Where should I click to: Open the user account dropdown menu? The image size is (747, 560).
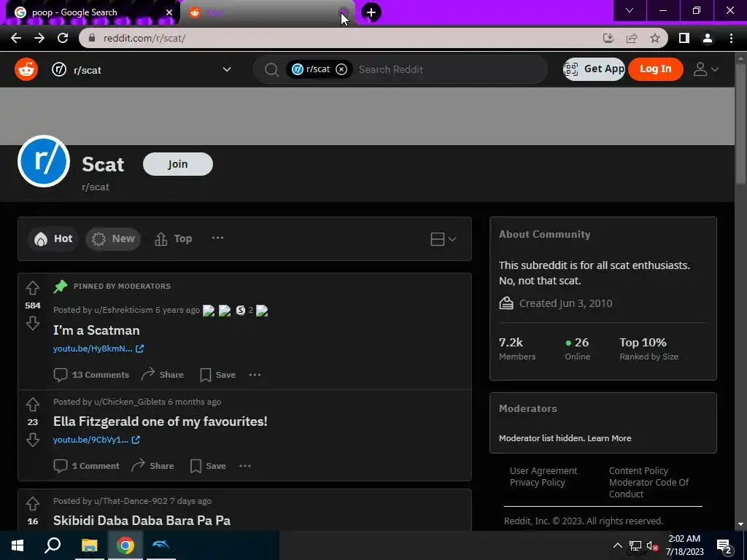[705, 69]
